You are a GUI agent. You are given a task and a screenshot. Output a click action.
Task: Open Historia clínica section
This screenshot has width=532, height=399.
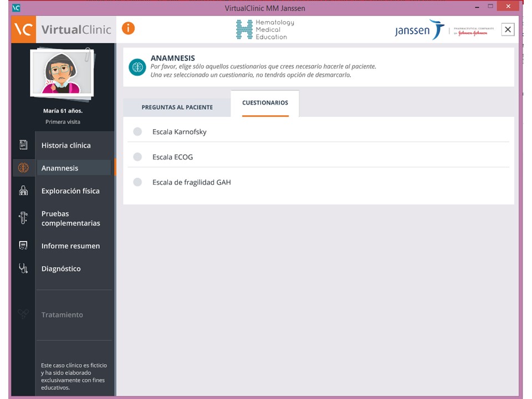coord(66,145)
